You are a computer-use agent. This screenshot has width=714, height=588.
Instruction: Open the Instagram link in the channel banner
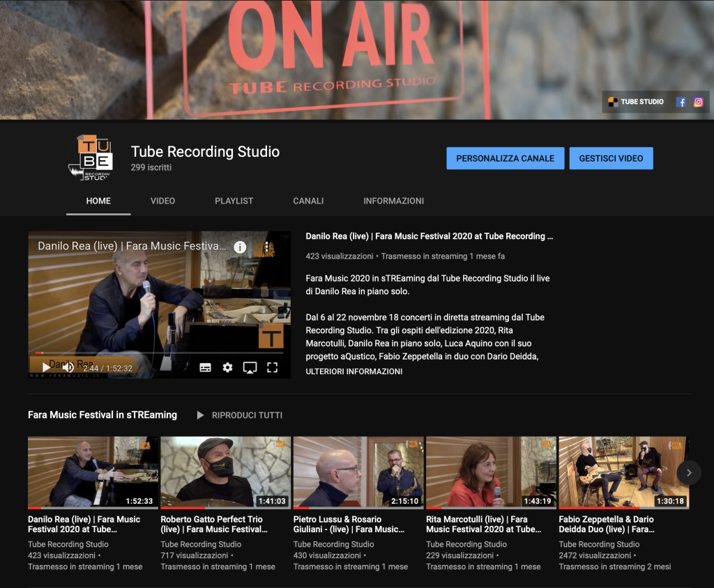(698, 102)
